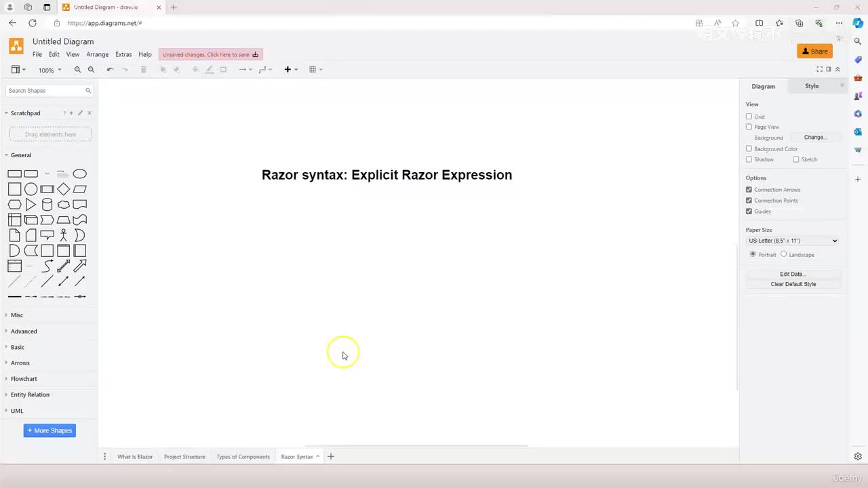Select the Actor stick-figure shape
The image size is (868, 488).
[64, 235]
